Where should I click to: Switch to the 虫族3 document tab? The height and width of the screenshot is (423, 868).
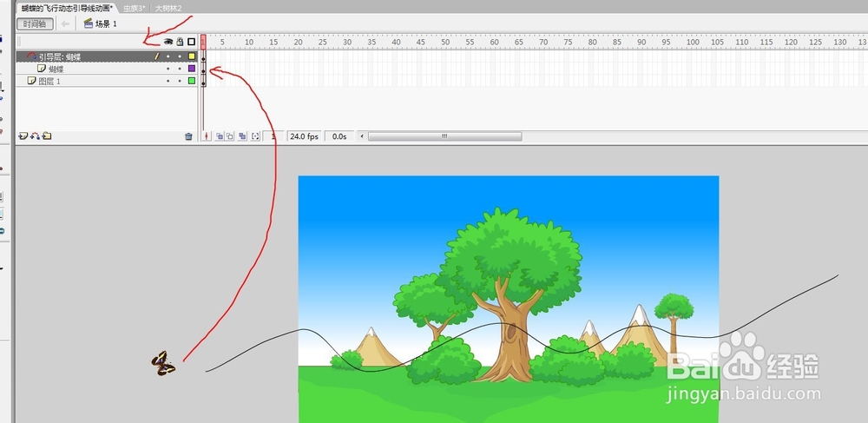(134, 9)
